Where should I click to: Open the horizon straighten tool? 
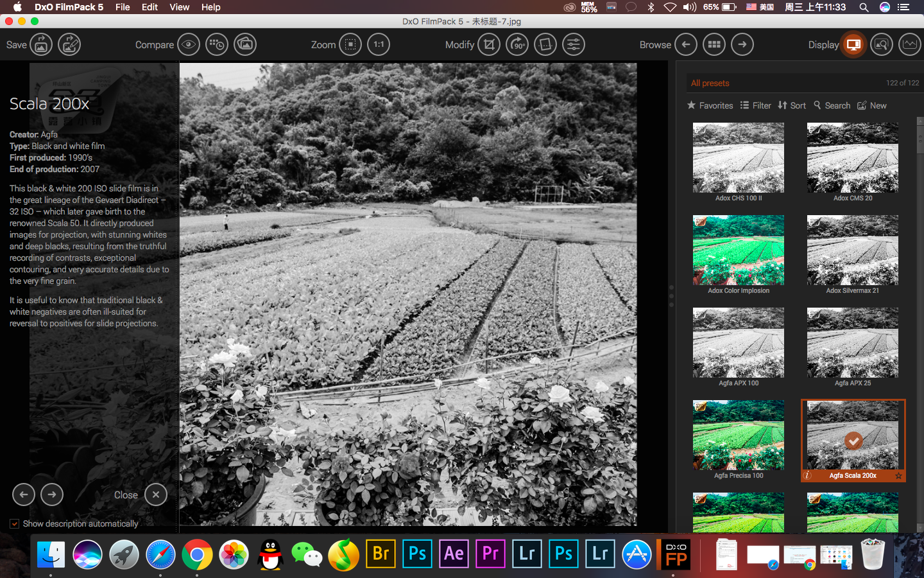click(x=545, y=44)
